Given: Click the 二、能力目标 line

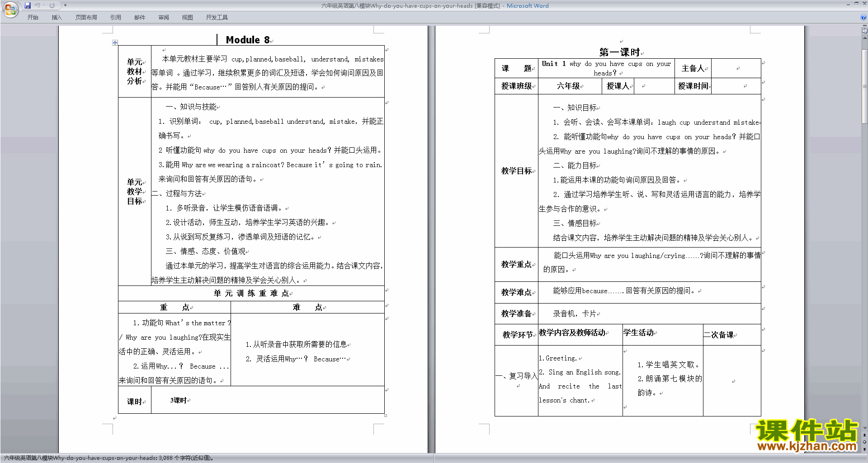Looking at the screenshot, I should coord(575,166).
